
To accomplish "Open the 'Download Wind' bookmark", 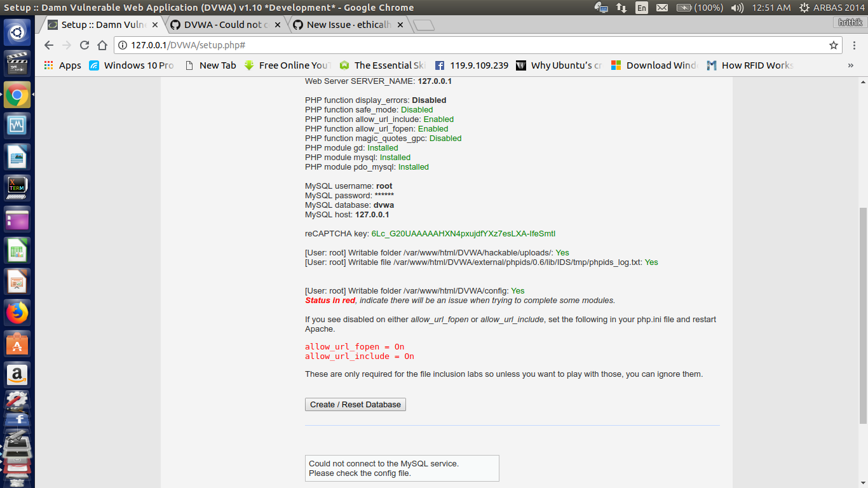I will point(654,65).
